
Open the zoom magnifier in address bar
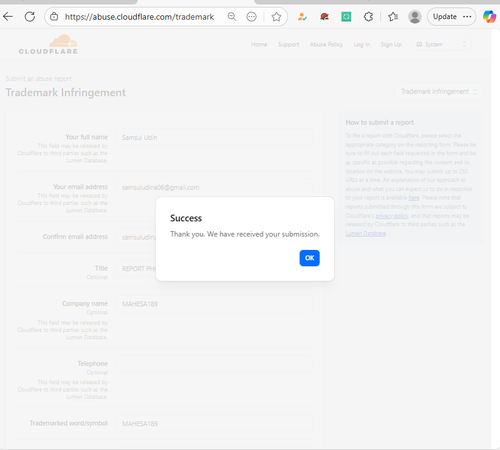232,16
